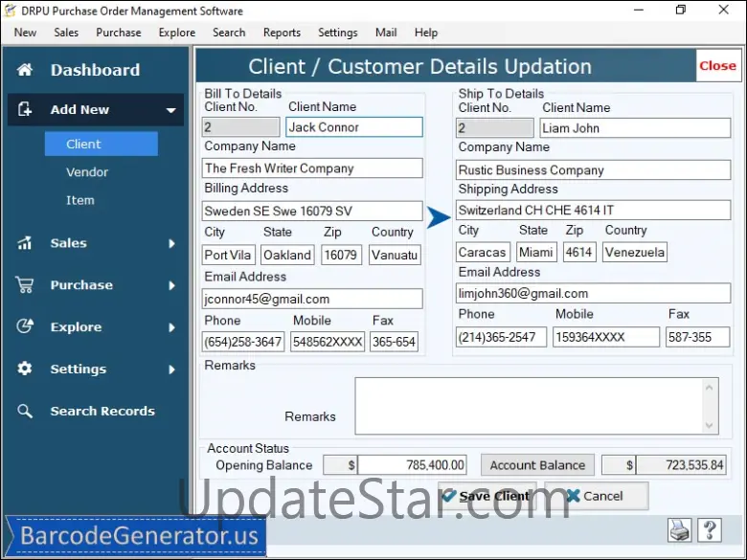Image resolution: width=747 pixels, height=560 pixels.
Task: Select Vendor under Add New
Action: tap(87, 172)
